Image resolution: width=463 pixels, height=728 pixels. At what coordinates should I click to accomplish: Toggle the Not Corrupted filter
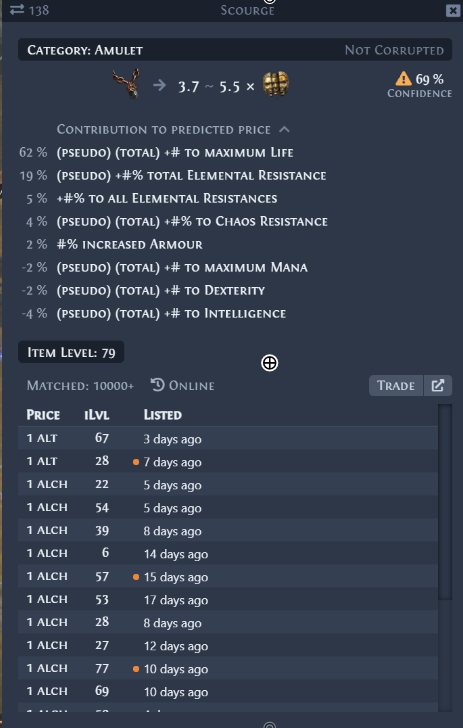click(x=394, y=50)
